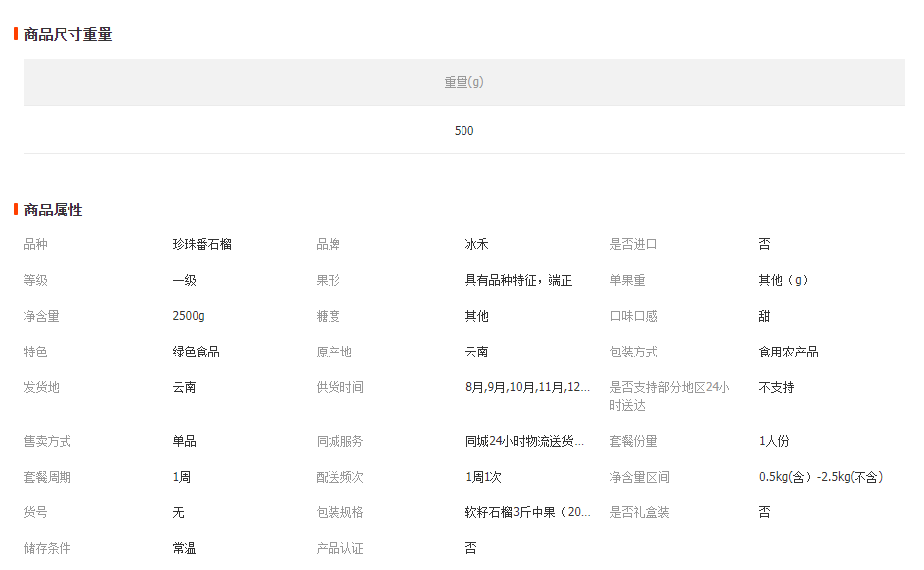Image resolution: width=924 pixels, height=570 pixels.
Task: Click the 具有品种特征，端正 fruit shape value
Action: [518, 280]
